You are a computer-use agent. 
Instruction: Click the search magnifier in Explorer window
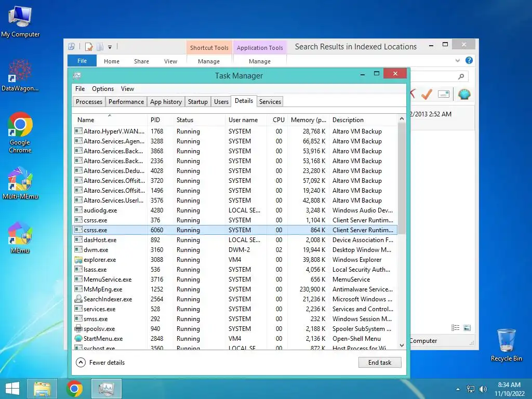tap(461, 77)
